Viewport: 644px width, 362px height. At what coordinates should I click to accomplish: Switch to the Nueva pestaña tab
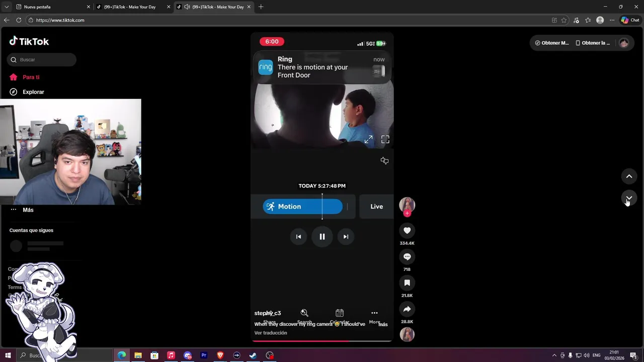(53, 7)
